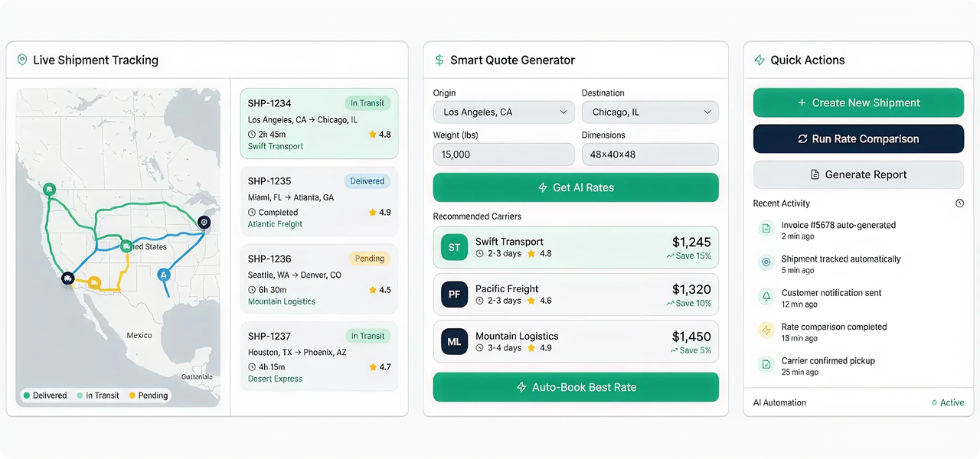This screenshot has width=980, height=459.
Task: Click the Delivered badge on SHP-1235
Action: tap(367, 181)
